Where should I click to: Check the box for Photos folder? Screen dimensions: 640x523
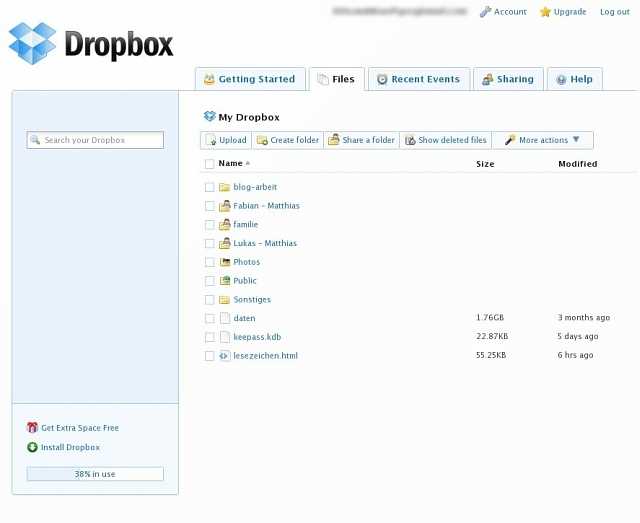(209, 262)
